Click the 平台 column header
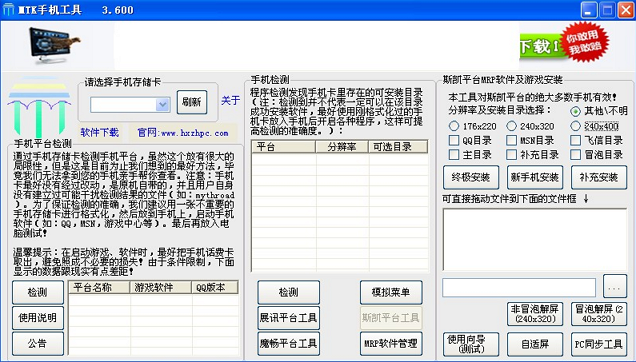 tap(283, 147)
